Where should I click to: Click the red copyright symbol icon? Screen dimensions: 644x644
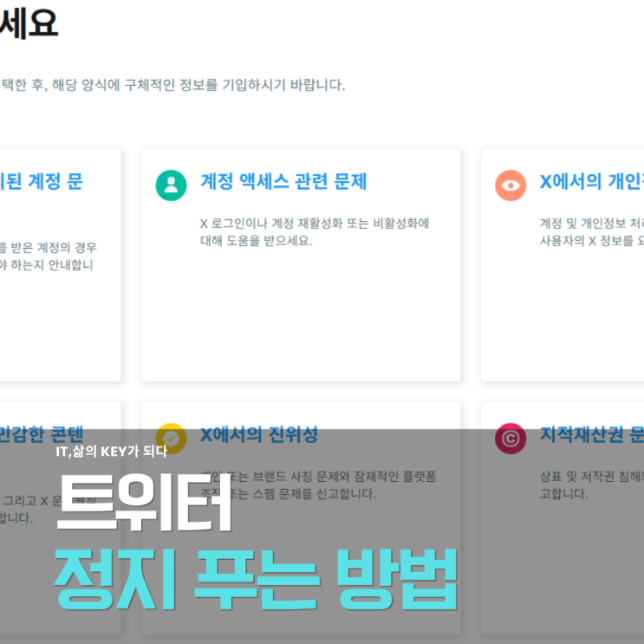(x=511, y=439)
